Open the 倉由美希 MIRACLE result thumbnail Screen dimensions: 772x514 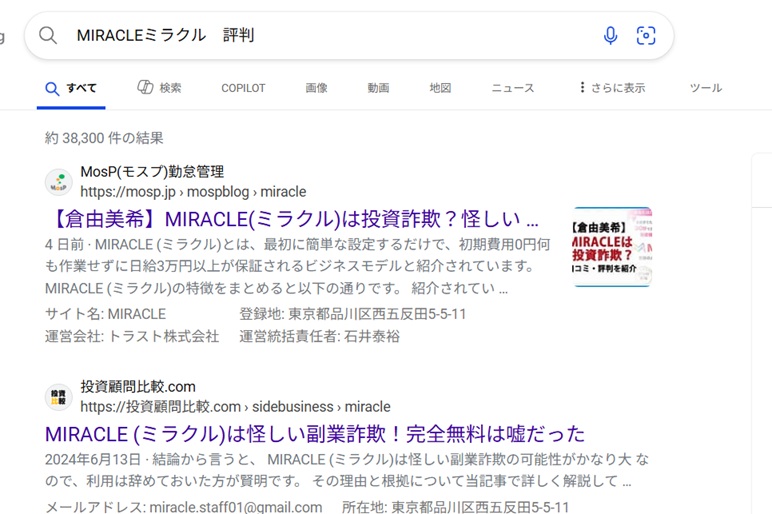(x=612, y=247)
